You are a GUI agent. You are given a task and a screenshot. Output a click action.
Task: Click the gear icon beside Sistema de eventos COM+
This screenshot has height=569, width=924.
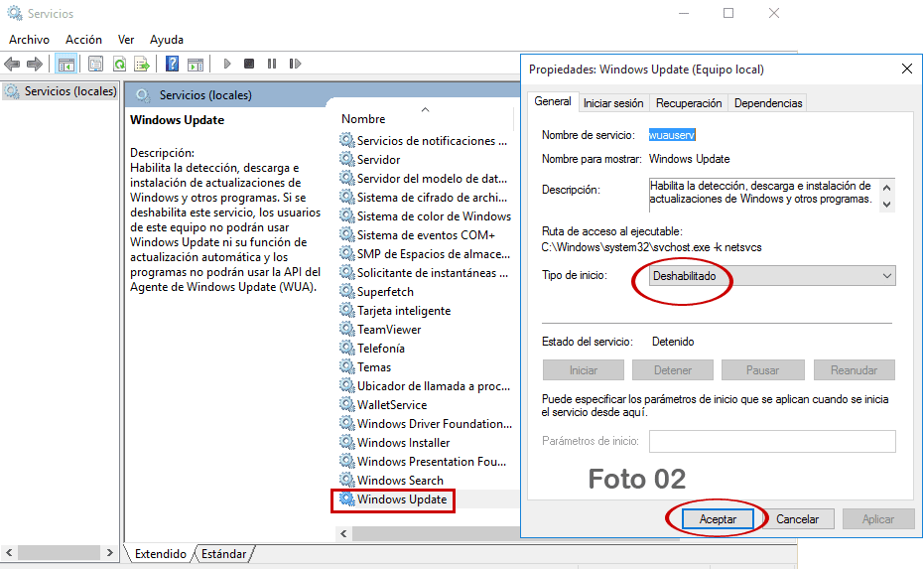click(x=346, y=234)
